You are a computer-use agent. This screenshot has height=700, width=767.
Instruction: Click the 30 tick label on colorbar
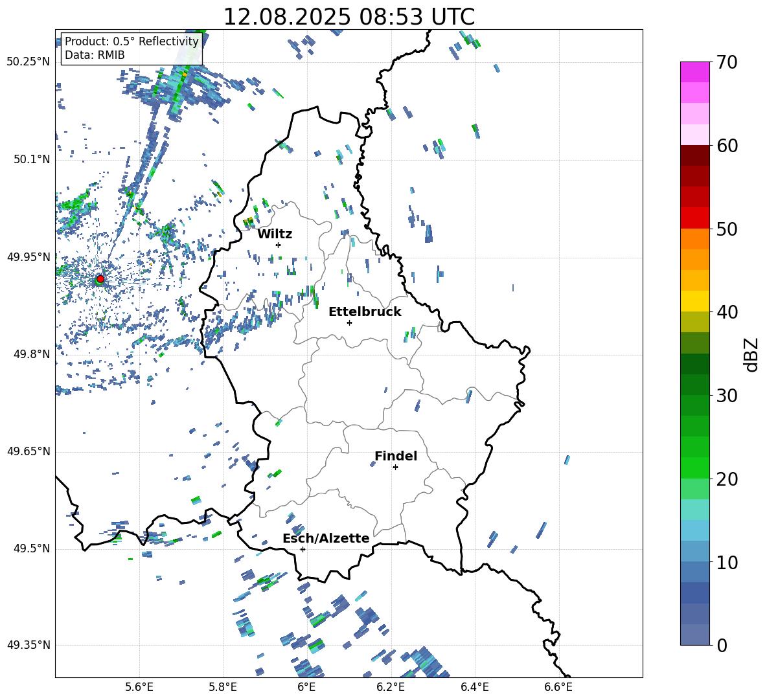(x=727, y=396)
